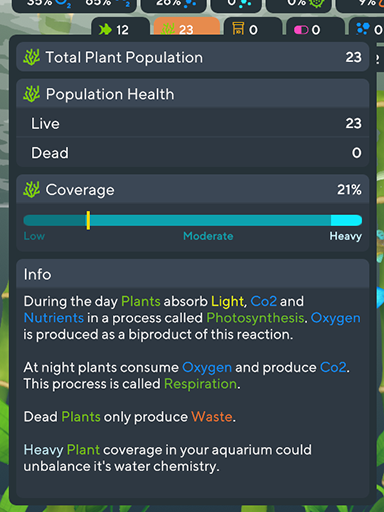Open the fish population tab showing 12
Viewport: 384px width, 512px height.
(x=120, y=28)
